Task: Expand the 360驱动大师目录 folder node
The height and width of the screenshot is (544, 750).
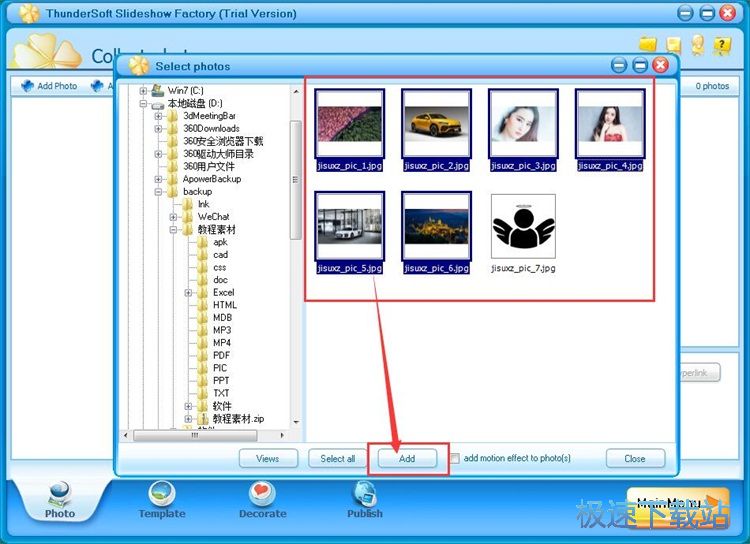Action: [x=158, y=154]
